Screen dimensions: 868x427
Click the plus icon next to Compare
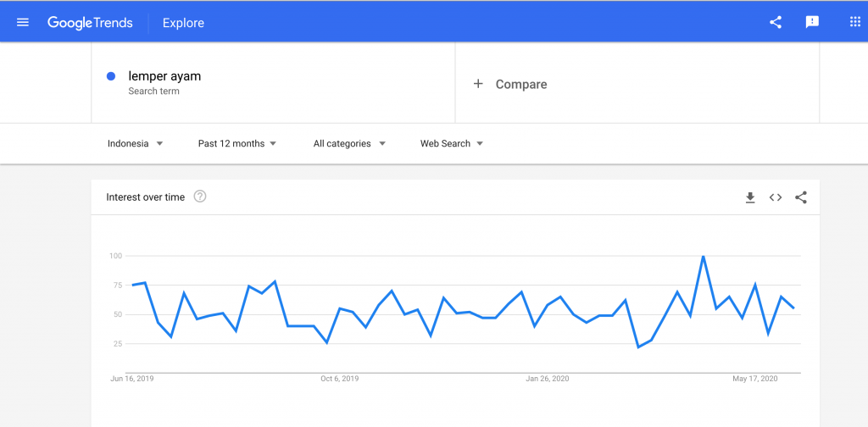478,84
